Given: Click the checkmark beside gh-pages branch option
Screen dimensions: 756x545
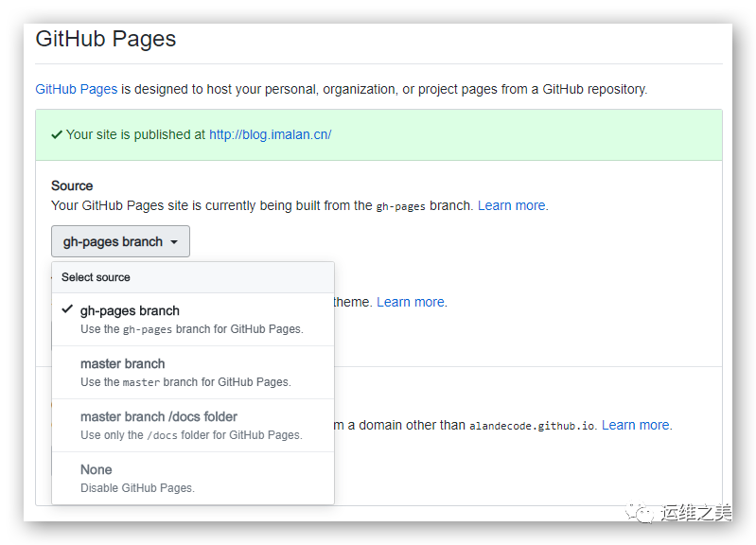Looking at the screenshot, I should click(67, 309).
